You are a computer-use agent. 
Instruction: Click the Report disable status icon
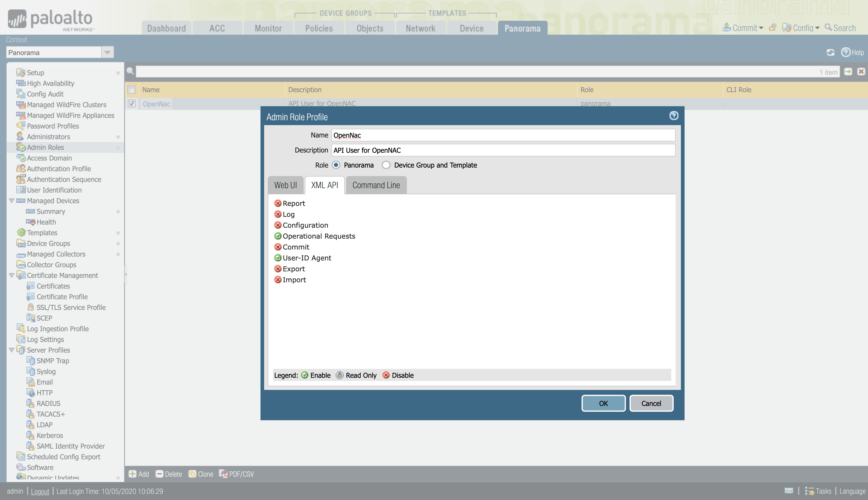coord(277,203)
